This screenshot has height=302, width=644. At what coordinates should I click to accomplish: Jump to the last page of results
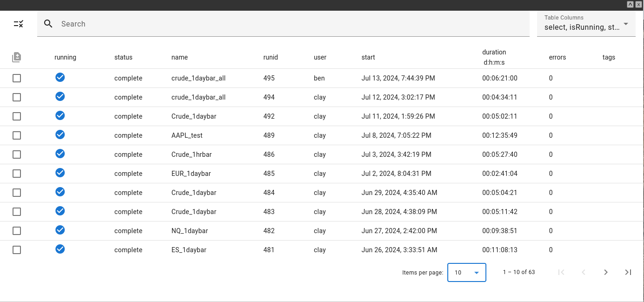628,272
